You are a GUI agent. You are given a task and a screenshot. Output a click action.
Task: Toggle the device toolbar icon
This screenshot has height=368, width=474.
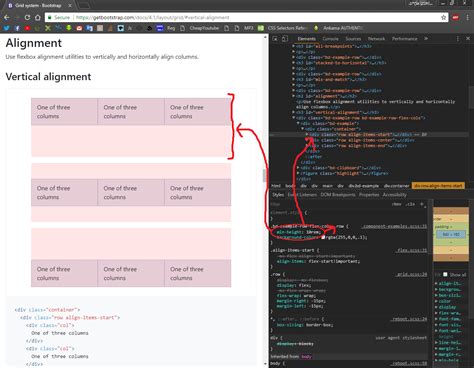(284, 39)
